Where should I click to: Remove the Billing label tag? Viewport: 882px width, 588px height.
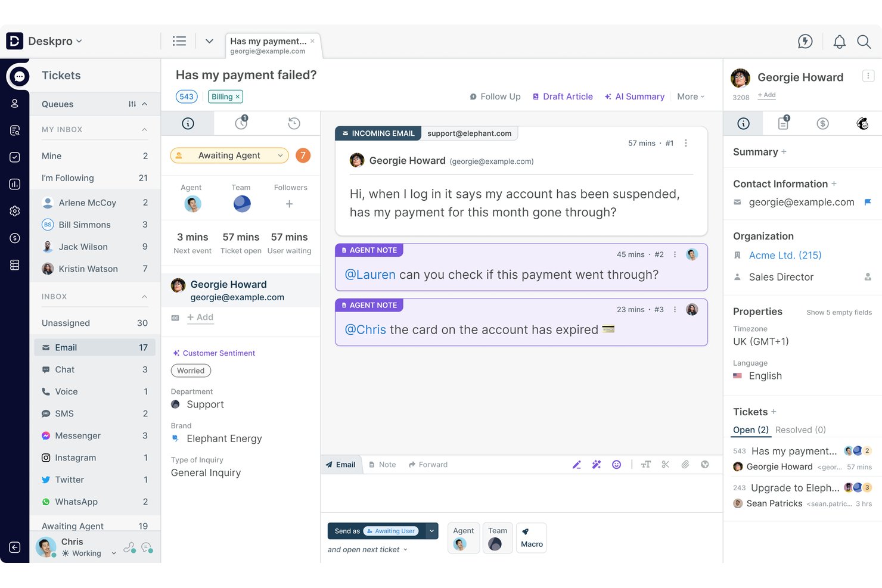click(237, 97)
